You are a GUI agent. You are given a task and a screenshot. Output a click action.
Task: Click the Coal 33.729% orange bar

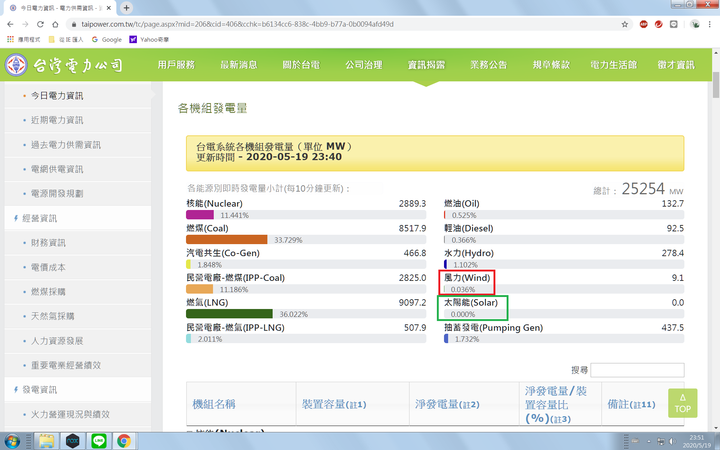click(x=226, y=240)
